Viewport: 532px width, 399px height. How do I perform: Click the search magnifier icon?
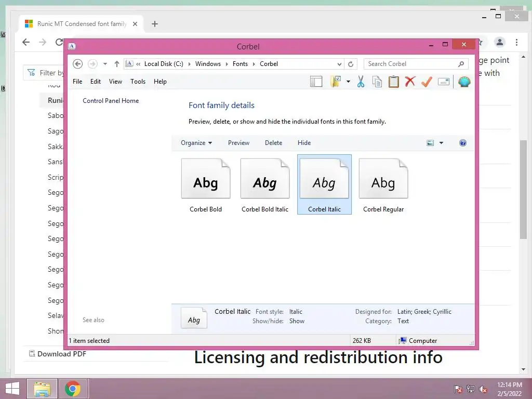coord(461,64)
